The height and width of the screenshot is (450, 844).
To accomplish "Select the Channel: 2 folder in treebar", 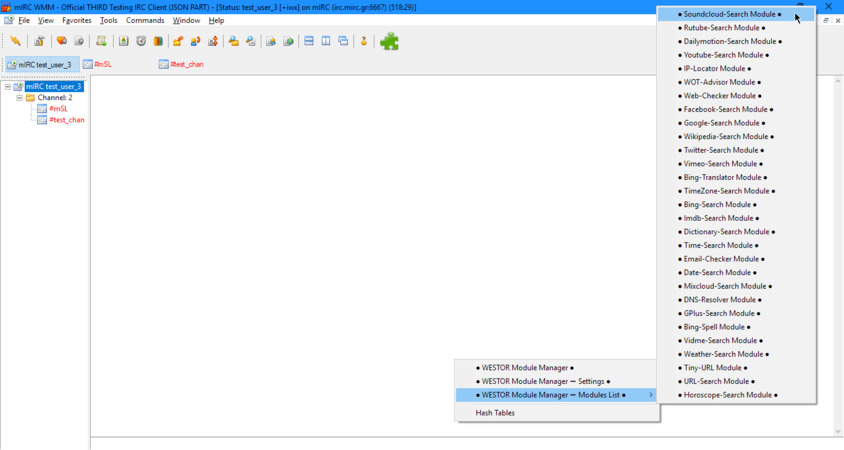I will (x=54, y=98).
